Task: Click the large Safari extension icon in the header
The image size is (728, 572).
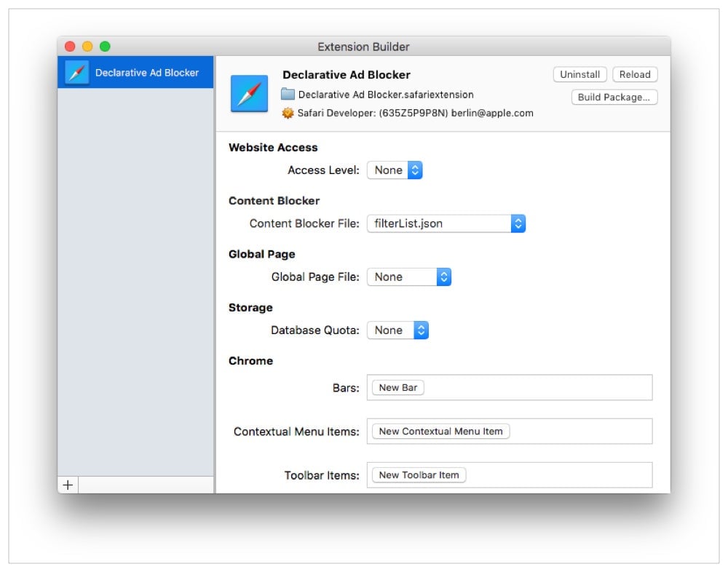Action: click(249, 93)
